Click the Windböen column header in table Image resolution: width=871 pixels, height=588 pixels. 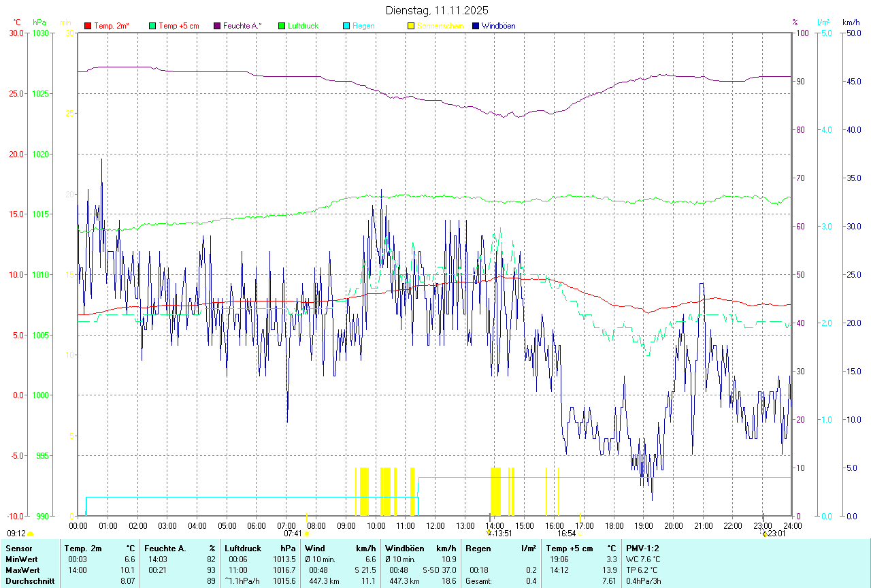point(405,548)
